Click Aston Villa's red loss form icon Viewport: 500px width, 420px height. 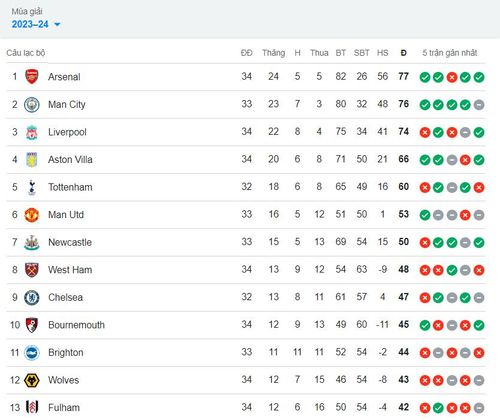click(x=465, y=160)
